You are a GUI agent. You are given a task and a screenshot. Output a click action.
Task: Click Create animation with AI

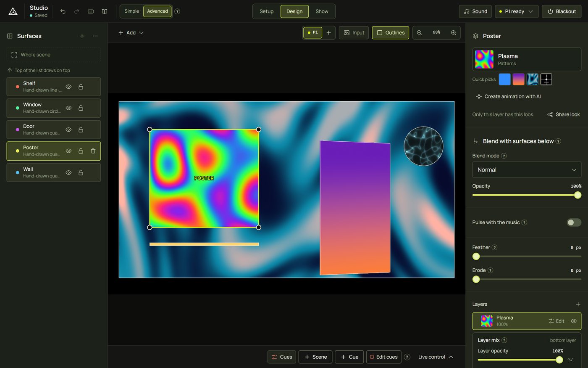coord(508,96)
